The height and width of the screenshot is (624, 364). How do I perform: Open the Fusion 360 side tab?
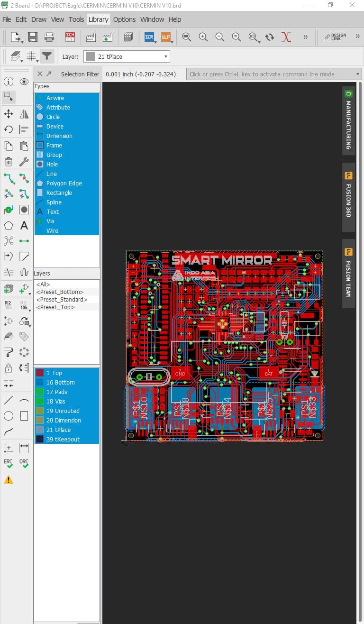click(x=348, y=197)
